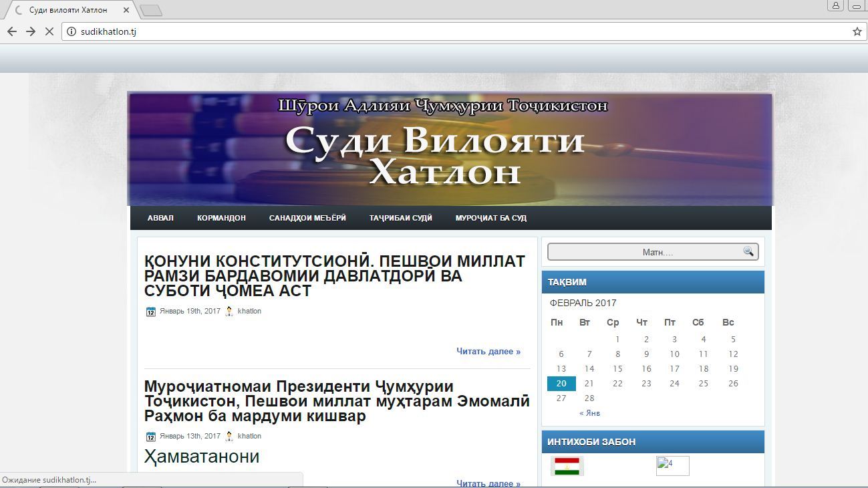Open the КОРМАНДОН menu item
The width and height of the screenshot is (868, 488).
(221, 218)
